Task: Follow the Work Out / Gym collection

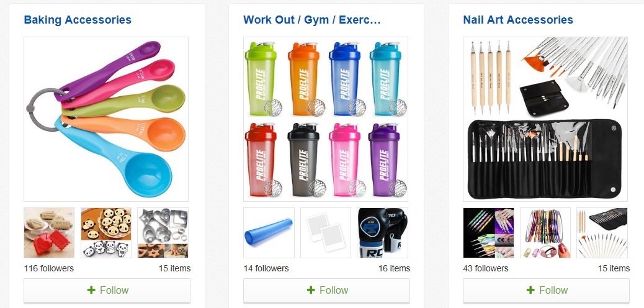Action: point(326,291)
